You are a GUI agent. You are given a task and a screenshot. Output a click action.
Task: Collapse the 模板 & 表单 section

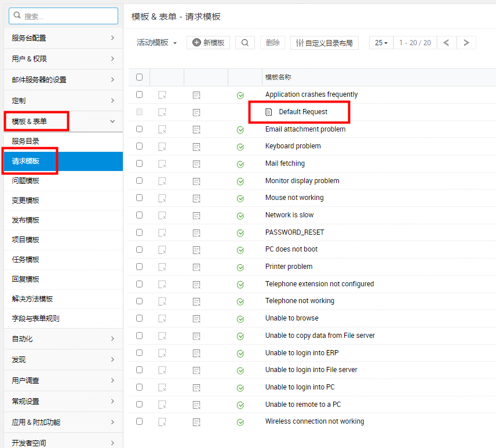[x=63, y=122]
